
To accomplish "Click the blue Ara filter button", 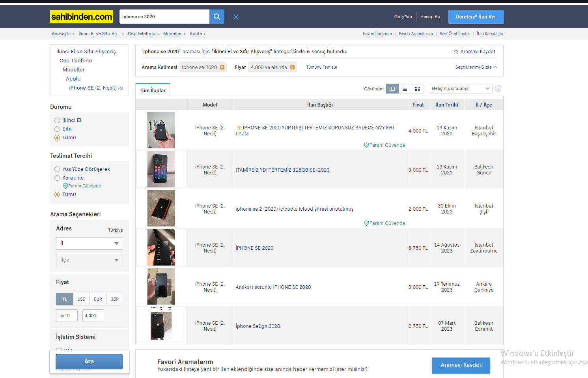I will 89,361.
